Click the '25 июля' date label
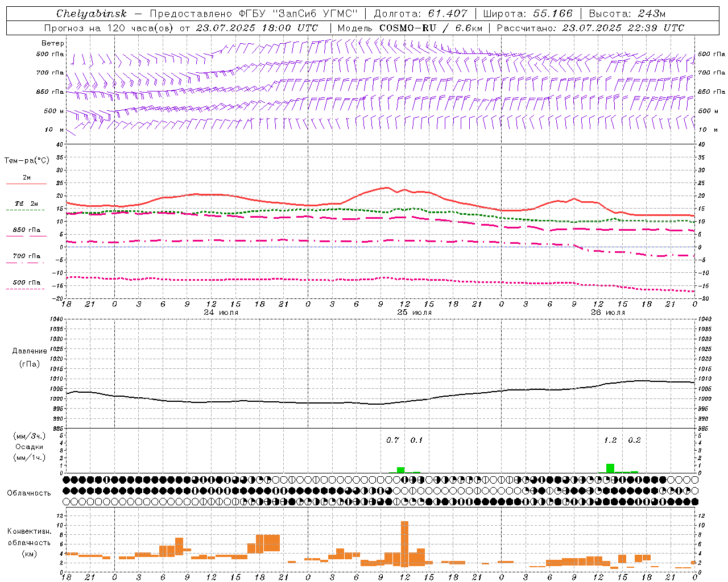Screen dimensions: 728x582 (415, 313)
